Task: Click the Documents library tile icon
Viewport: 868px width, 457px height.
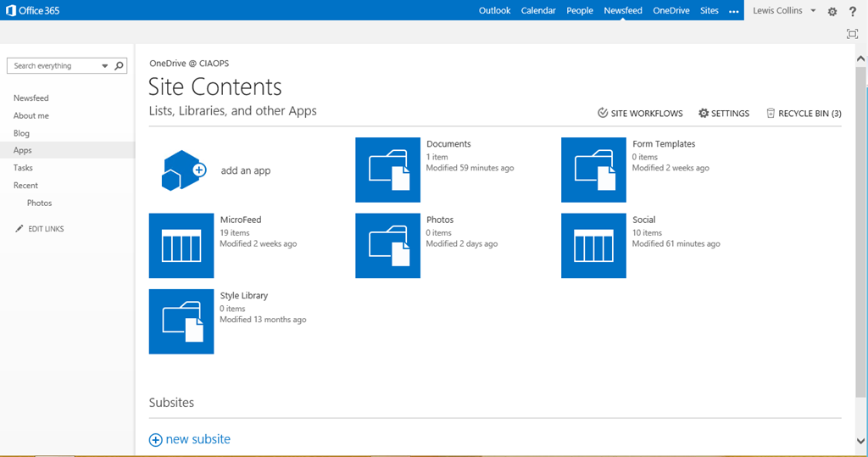Action: pyautogui.click(x=387, y=170)
